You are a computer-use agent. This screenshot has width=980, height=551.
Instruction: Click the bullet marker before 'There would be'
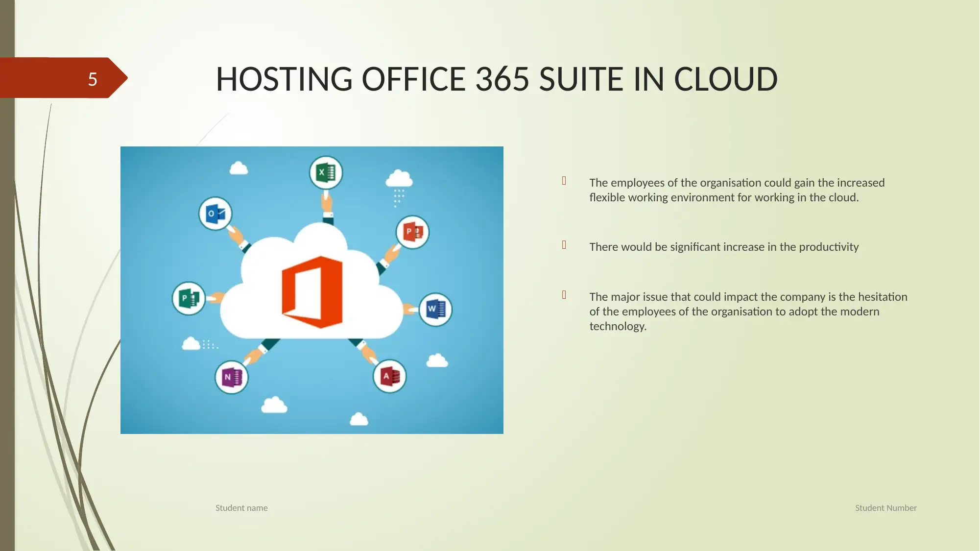click(x=564, y=245)
